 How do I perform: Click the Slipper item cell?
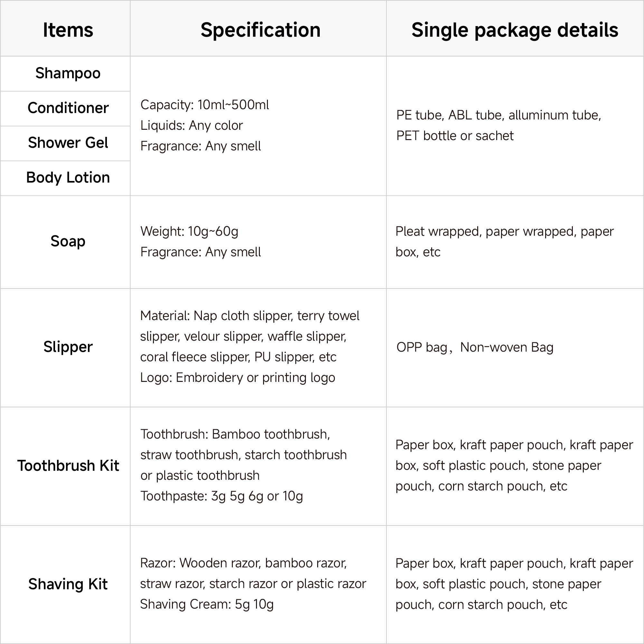coord(68,347)
